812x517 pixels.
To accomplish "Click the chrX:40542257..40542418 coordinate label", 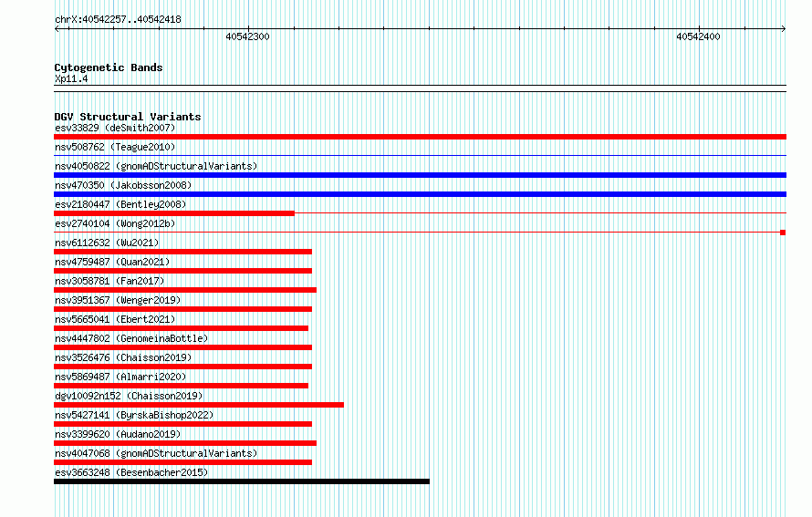I will click(x=118, y=20).
